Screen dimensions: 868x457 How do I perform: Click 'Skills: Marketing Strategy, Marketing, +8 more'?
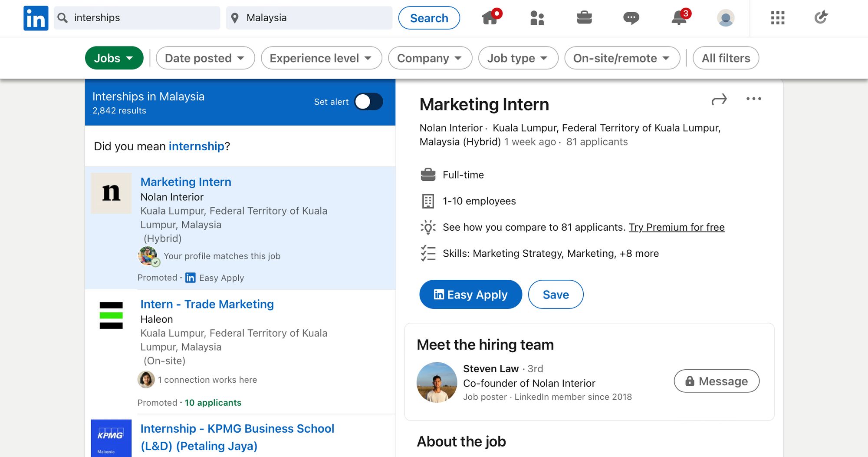(551, 253)
